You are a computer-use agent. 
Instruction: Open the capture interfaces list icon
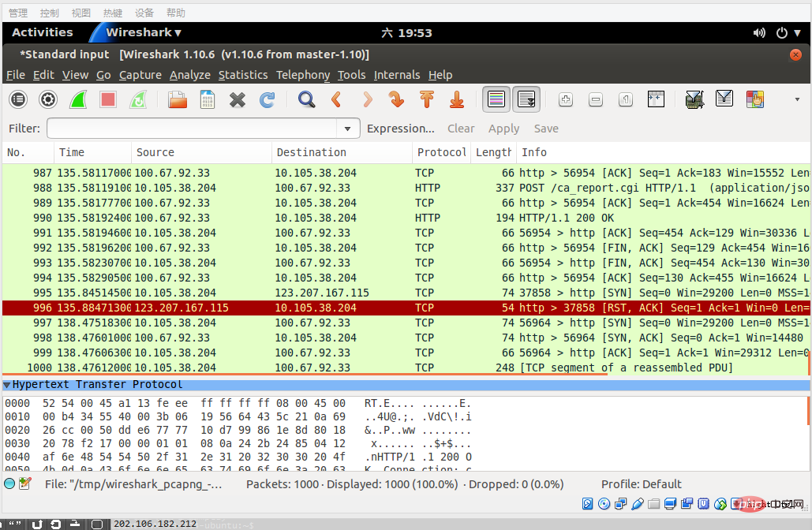tap(18, 99)
